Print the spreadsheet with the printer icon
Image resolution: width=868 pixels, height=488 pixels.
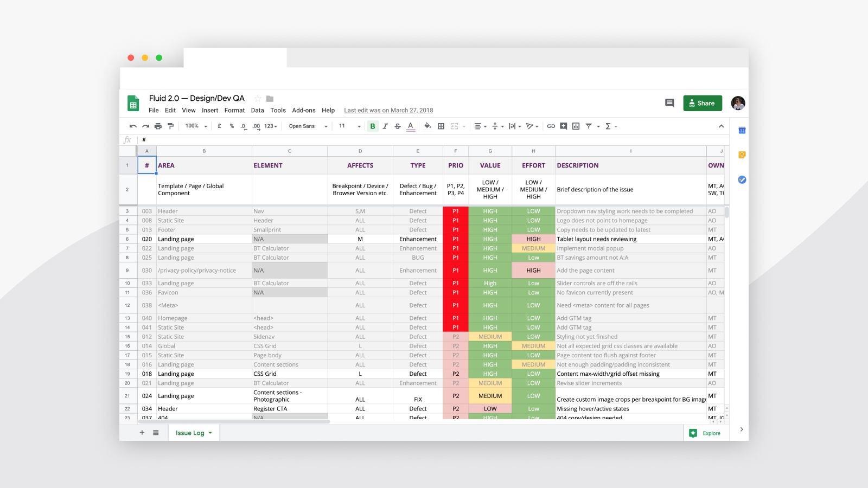pyautogui.click(x=158, y=126)
